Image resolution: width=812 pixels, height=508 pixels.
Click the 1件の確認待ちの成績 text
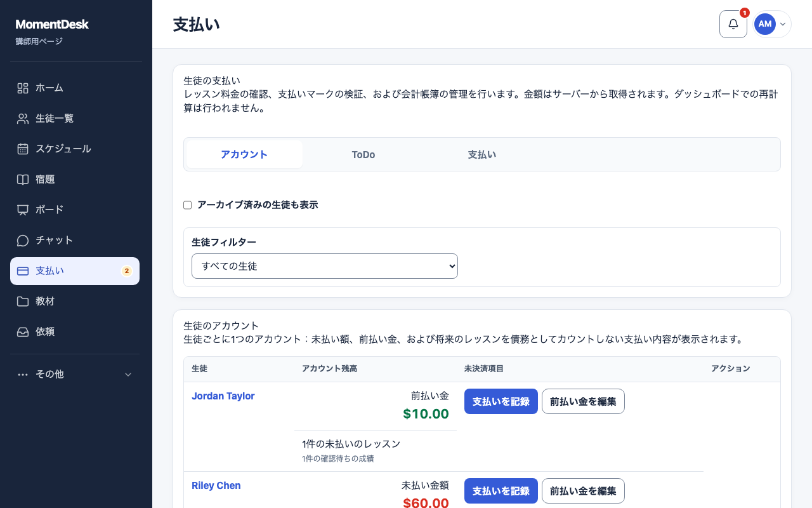tap(338, 458)
